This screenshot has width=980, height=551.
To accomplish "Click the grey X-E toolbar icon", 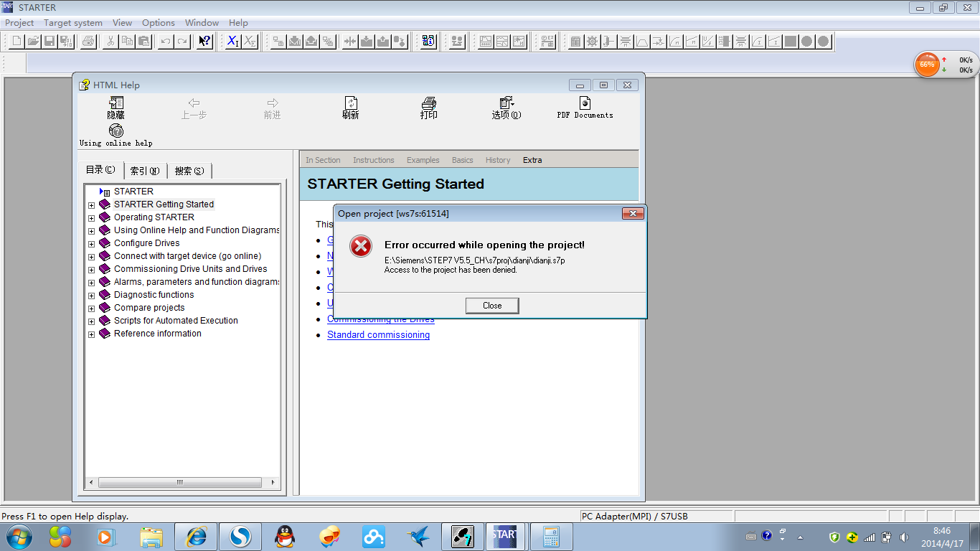I will tap(249, 41).
